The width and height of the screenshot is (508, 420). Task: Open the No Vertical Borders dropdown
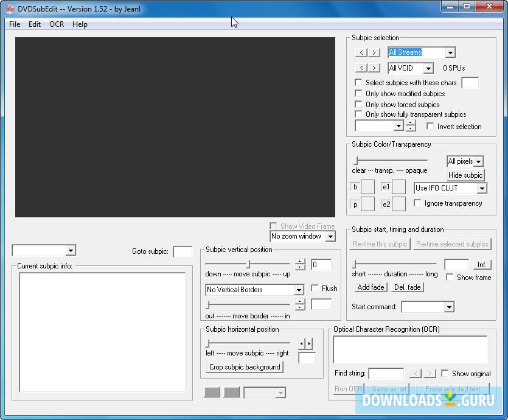(301, 290)
